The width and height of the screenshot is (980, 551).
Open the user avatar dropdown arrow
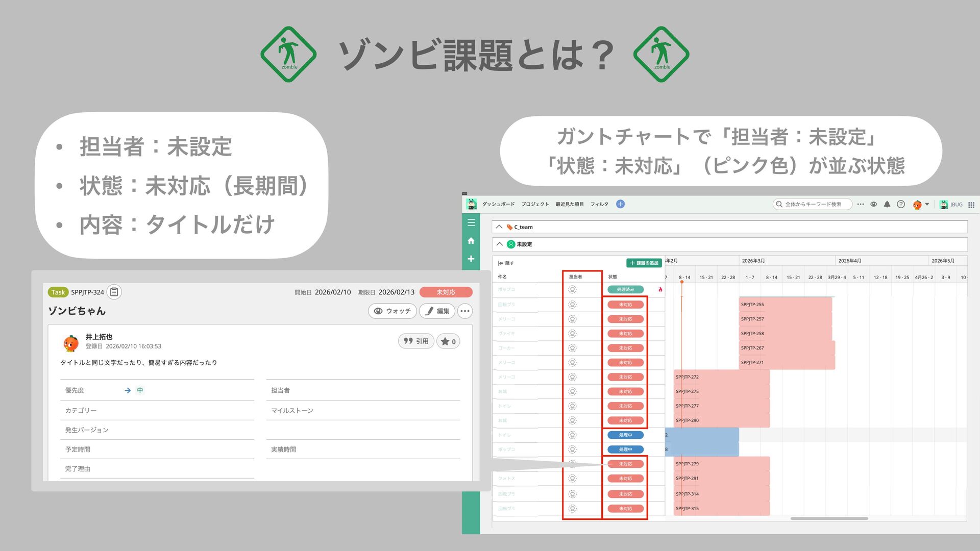927,204
